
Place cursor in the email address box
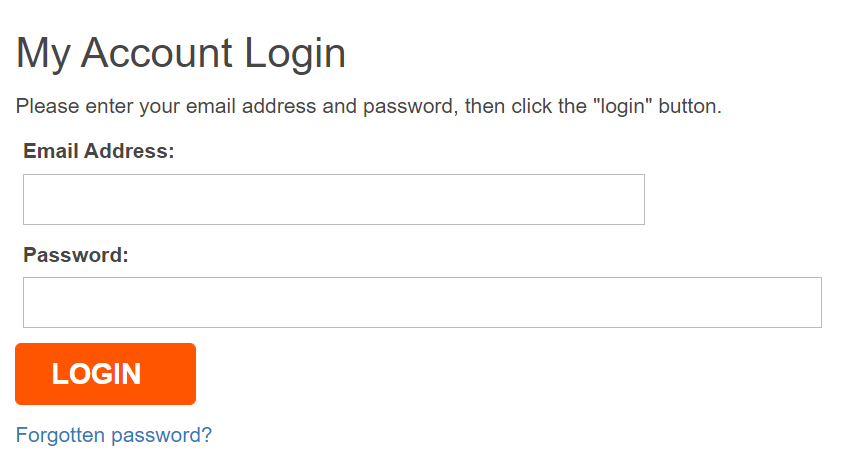click(x=334, y=199)
